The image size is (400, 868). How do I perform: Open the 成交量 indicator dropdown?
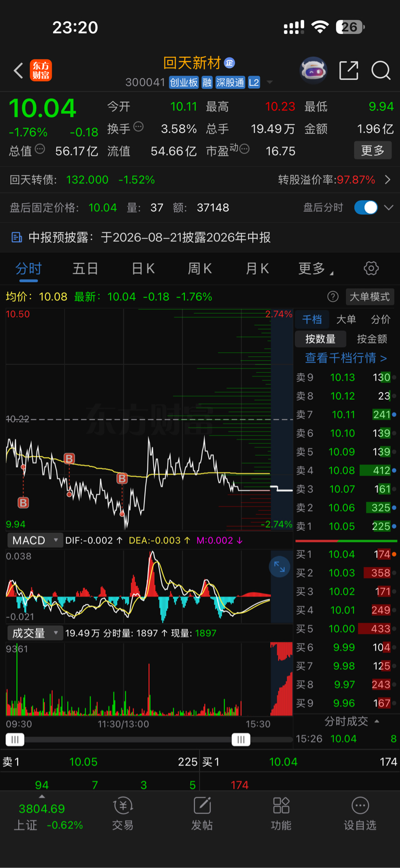35,633
